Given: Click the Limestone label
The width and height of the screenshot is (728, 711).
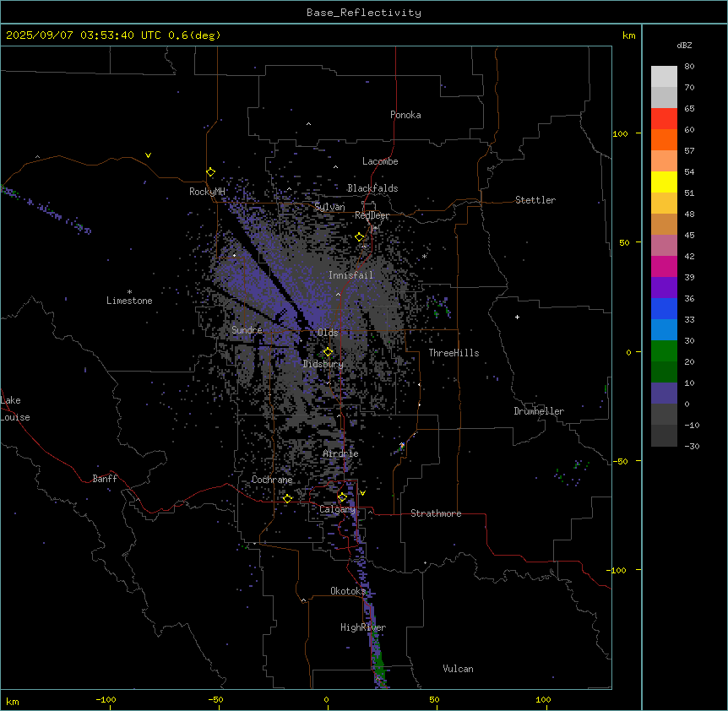Looking at the screenshot, I should [129, 301].
